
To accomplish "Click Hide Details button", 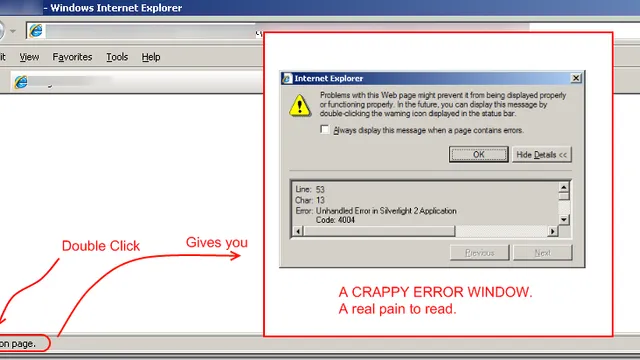I will tap(542, 155).
